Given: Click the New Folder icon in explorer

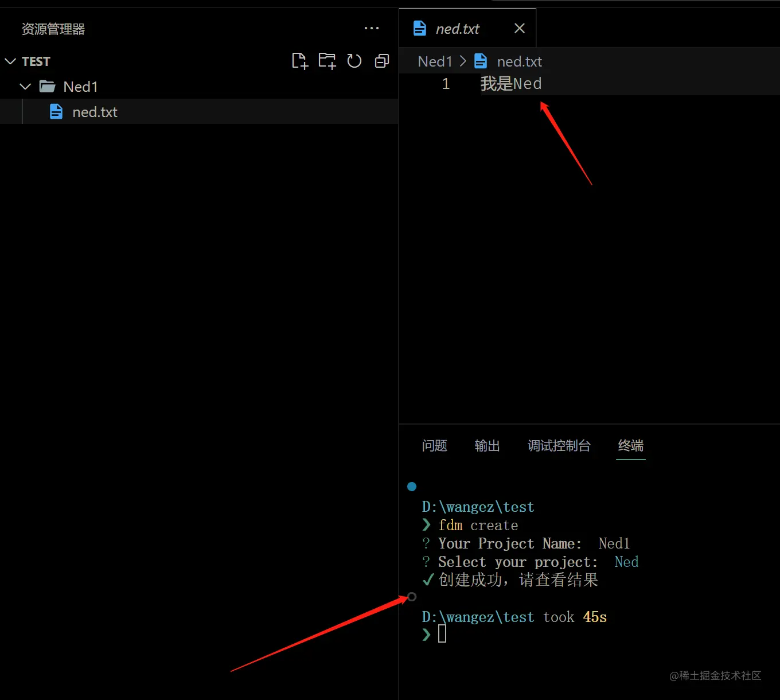Looking at the screenshot, I should pos(327,61).
